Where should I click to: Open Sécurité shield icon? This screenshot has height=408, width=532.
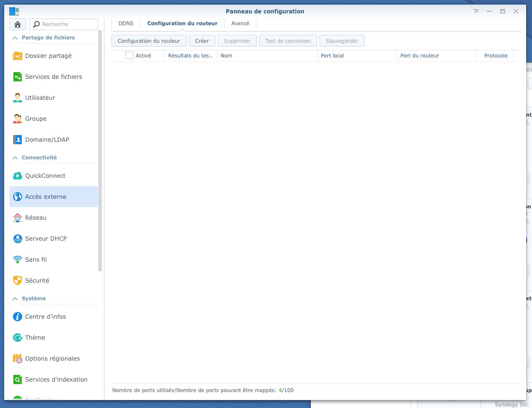click(x=18, y=281)
